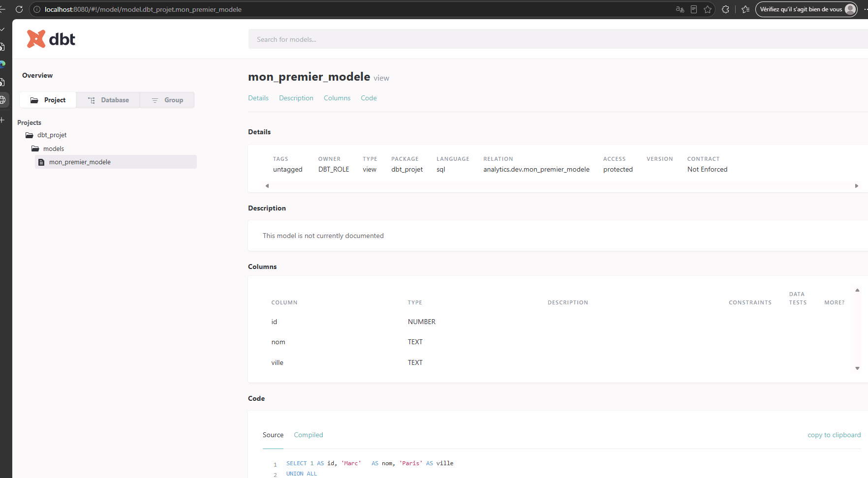Screen dimensions: 868x478
Task: Open the favorites list icon
Action: click(745, 9)
